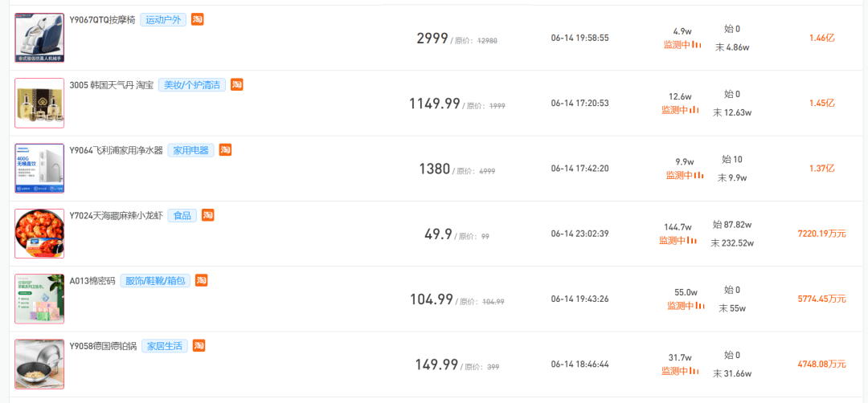Select the 运动户外 category tag
This screenshot has height=403, width=868.
[163, 20]
